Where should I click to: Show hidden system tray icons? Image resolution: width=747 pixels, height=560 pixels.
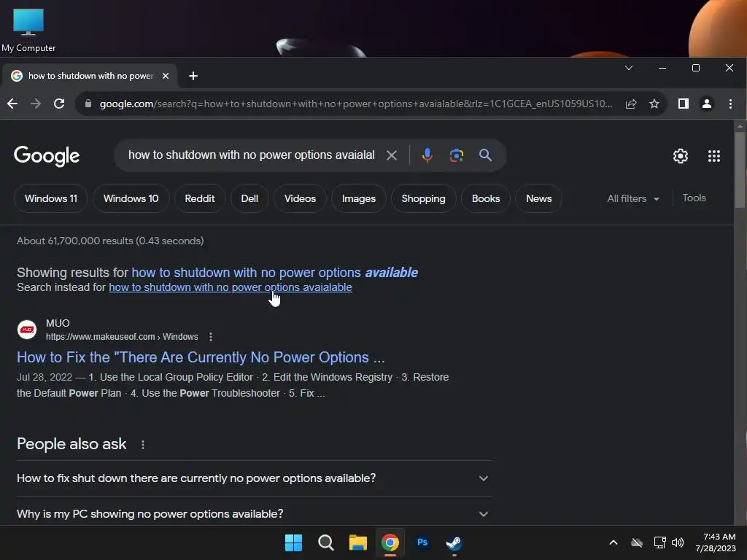[614, 542]
